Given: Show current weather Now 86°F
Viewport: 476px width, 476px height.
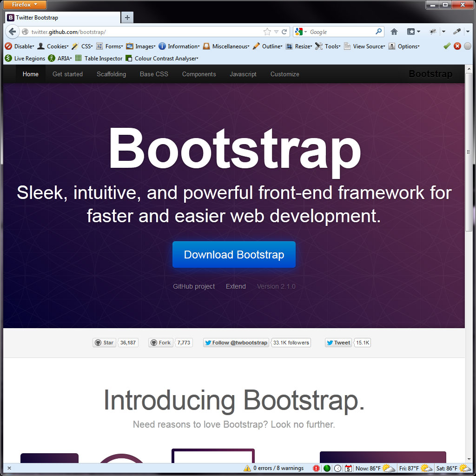Looking at the screenshot, I should tap(375, 468).
